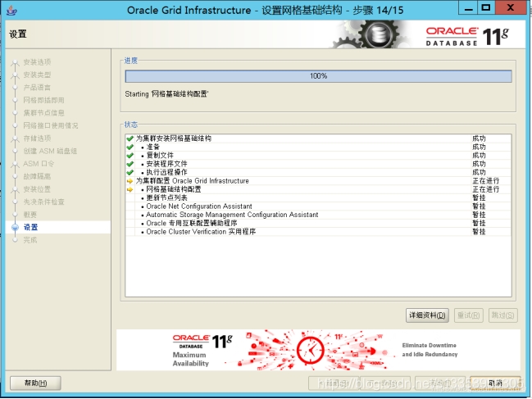Minimize the installer window
Image resolution: width=532 pixels, height=399 pixels.
pyautogui.click(x=469, y=8)
